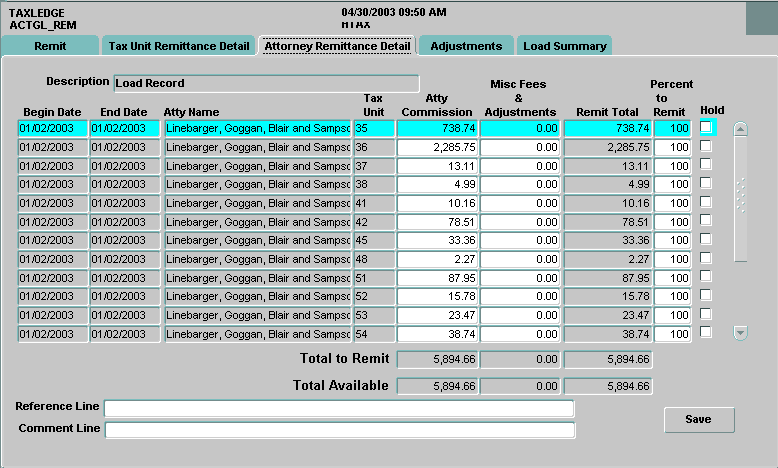778x468 pixels.
Task: Enable Hold on the tax unit 54 row
Action: (x=706, y=333)
